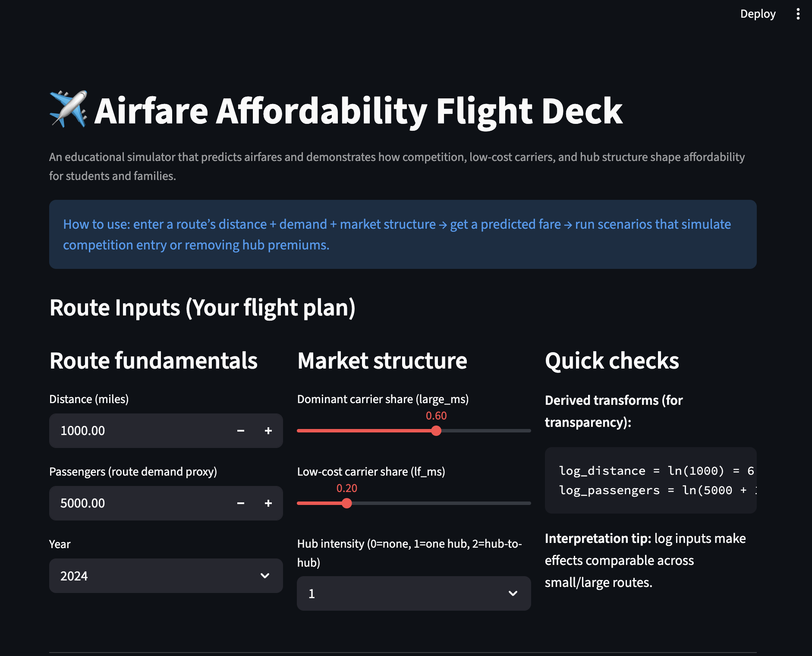Click the derived transforms code block
The image size is (812, 656).
650,480
